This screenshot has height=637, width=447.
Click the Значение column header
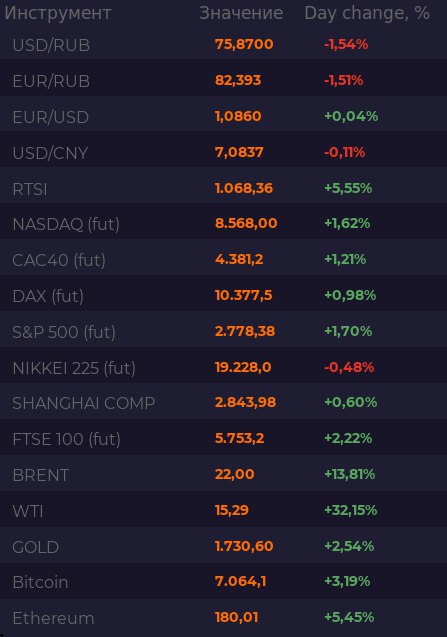click(x=241, y=13)
